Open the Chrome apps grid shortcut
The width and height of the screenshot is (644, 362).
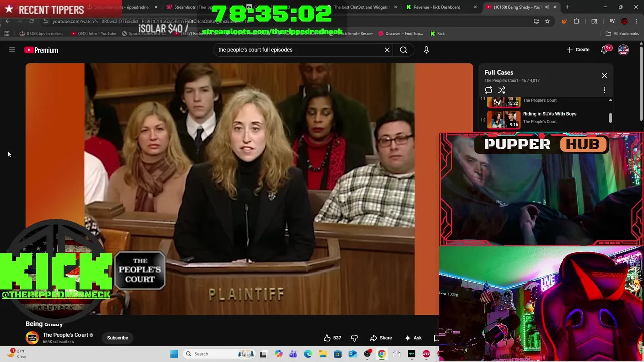pyautogui.click(x=7, y=34)
